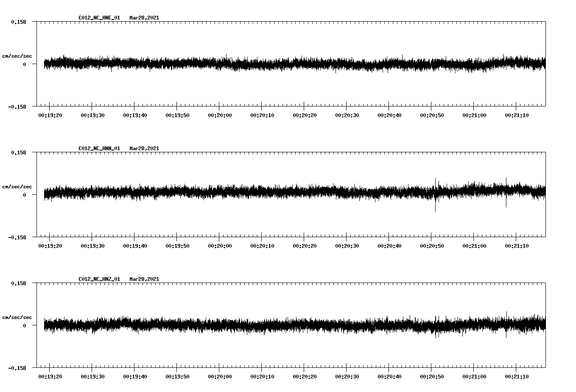Screen dimensions: 576x392
Task: Click the large spike near 00:20:50 on HNN trace
Action: click(435, 195)
